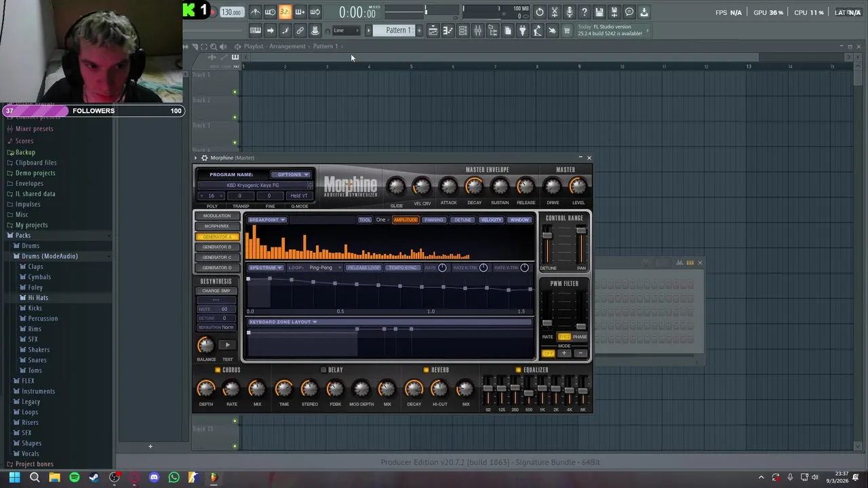Select the GENERATOR B tab
868x488 pixels.
pos(217,247)
